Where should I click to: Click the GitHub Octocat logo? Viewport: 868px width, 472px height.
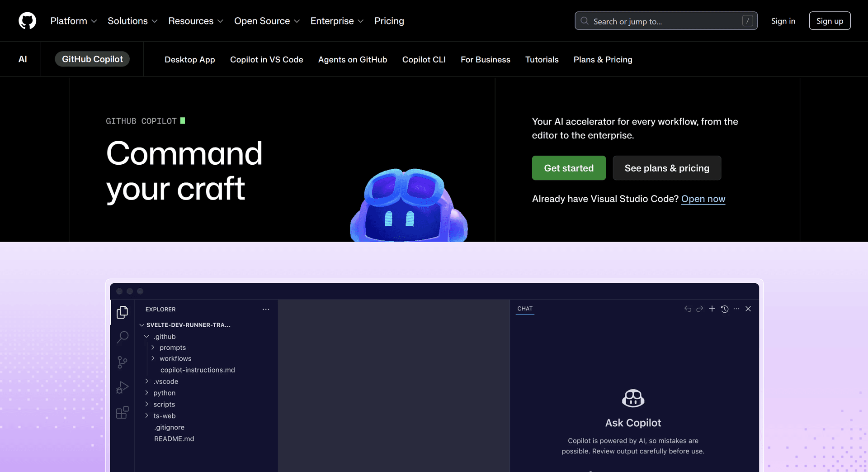pyautogui.click(x=27, y=21)
